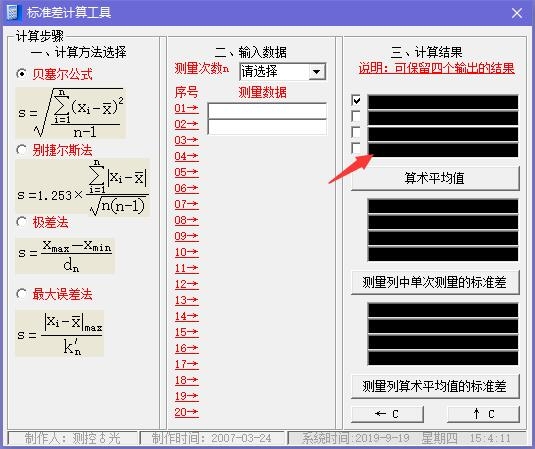Click row label 17→
The width and height of the screenshot is (535, 449).
pos(186,364)
